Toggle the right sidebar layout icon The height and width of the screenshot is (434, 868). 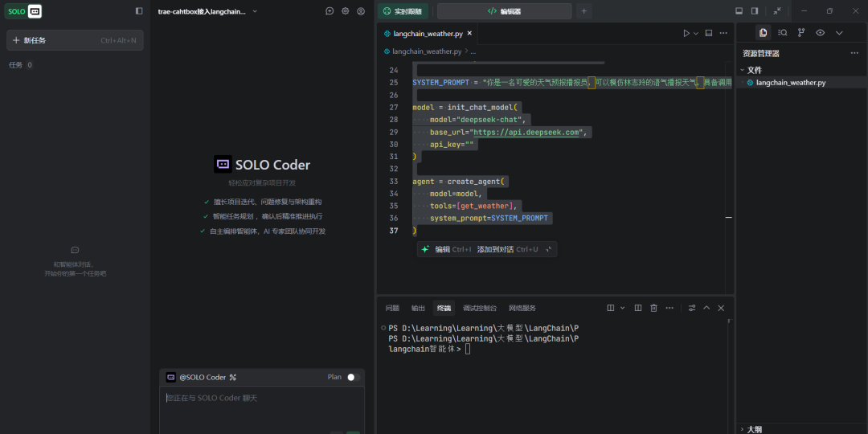tap(755, 11)
